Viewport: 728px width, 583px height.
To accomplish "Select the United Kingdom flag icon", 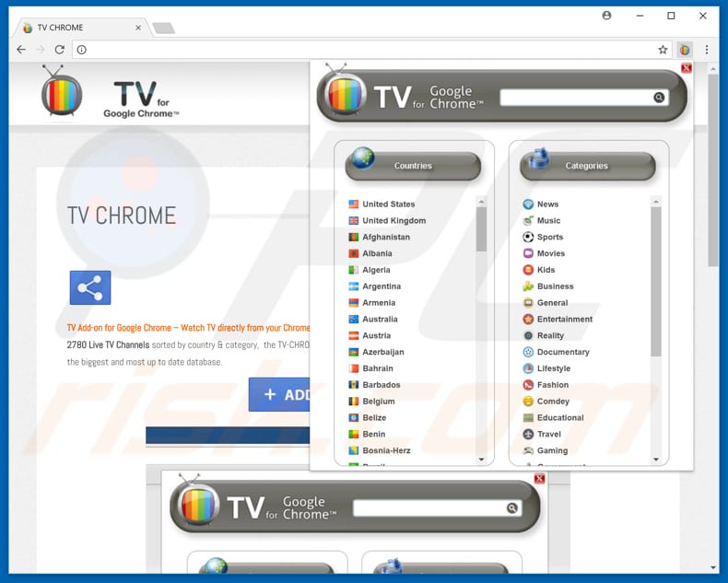I will (x=353, y=220).
